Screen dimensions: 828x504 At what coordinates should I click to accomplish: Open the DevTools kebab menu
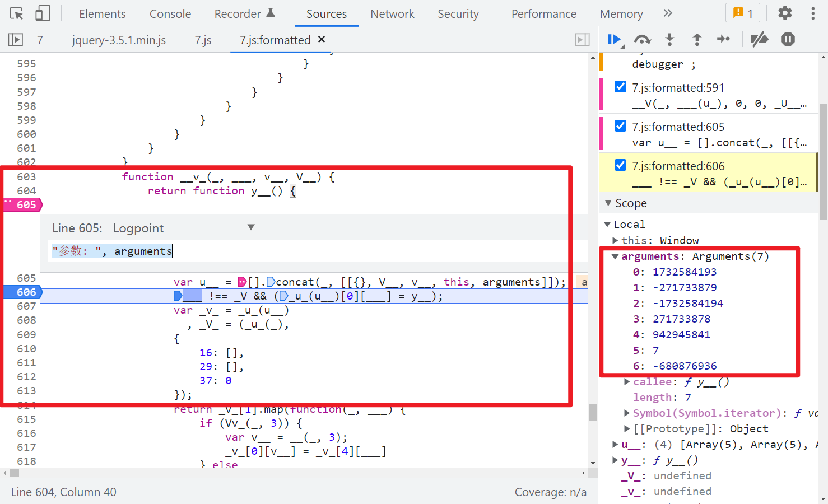[x=813, y=13]
